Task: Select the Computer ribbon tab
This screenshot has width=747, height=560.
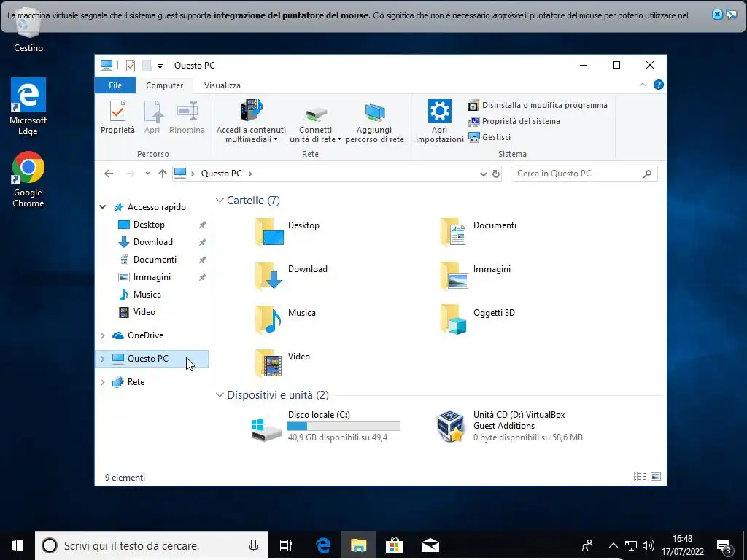Action: click(x=164, y=85)
